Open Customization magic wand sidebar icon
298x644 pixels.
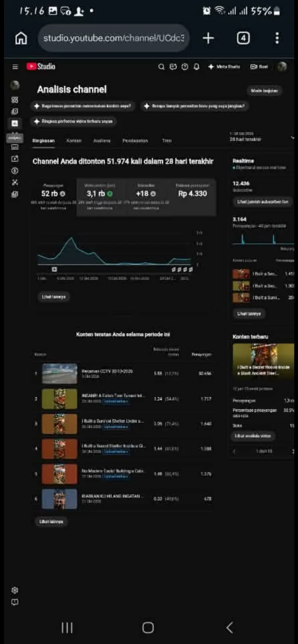pos(15,182)
